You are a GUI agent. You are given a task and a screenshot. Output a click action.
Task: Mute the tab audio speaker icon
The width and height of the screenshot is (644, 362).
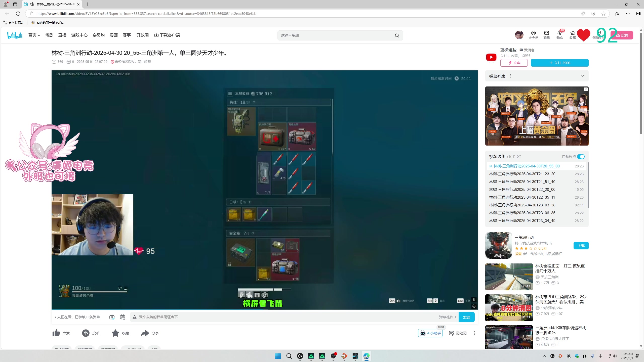(32, 4)
